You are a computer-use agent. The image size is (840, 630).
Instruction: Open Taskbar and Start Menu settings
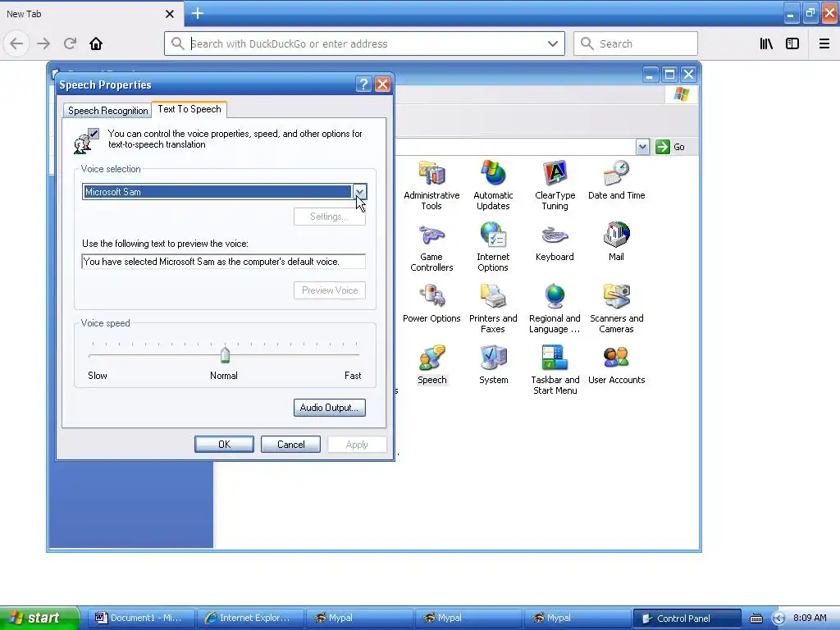555,371
